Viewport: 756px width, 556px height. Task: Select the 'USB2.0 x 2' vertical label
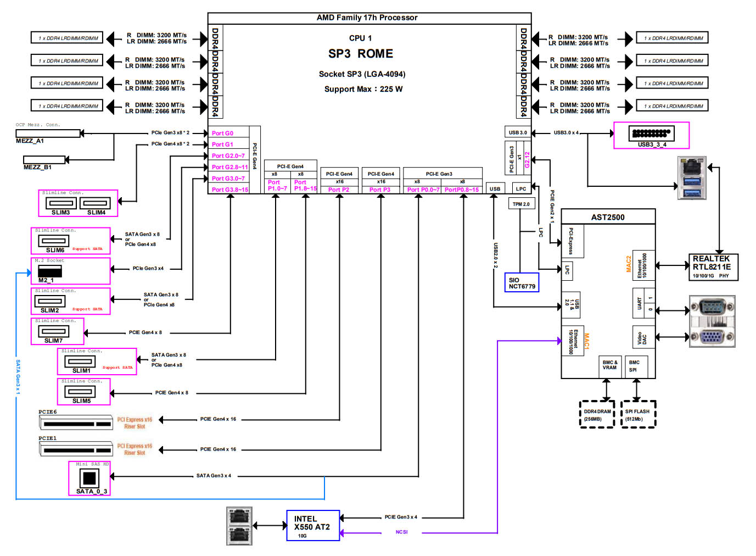(495, 255)
